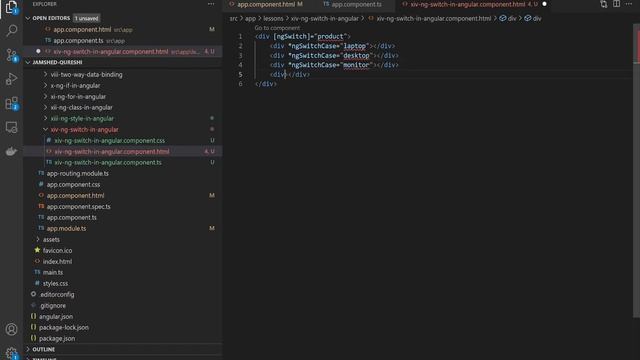Viewport: 640px width, 360px height.
Task: Select app.component.ts in Open Editors
Action: point(78,41)
